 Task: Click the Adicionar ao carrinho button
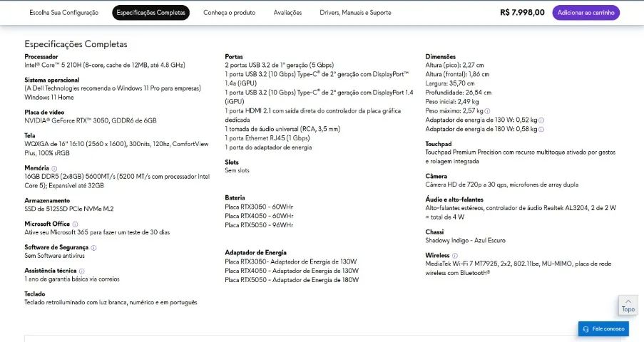(x=586, y=13)
